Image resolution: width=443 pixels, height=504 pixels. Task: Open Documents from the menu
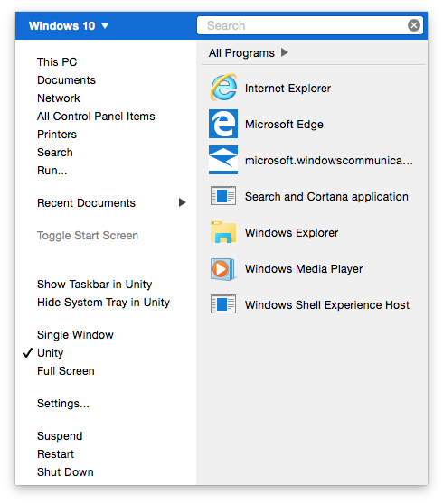66,80
